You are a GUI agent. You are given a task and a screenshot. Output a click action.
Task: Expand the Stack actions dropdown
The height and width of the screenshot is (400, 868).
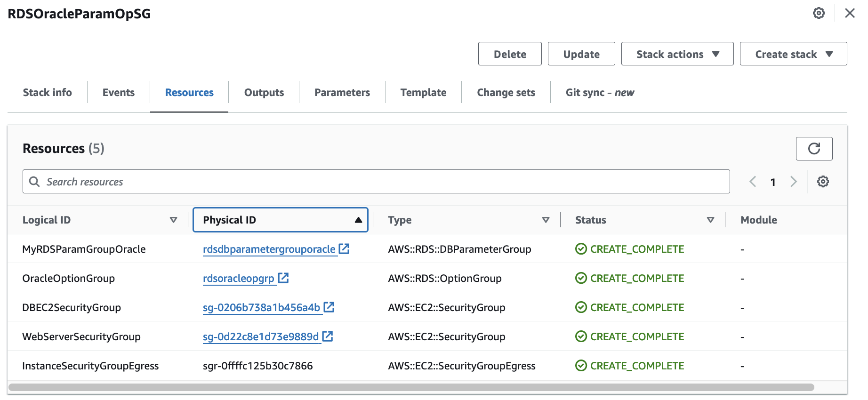[677, 54]
